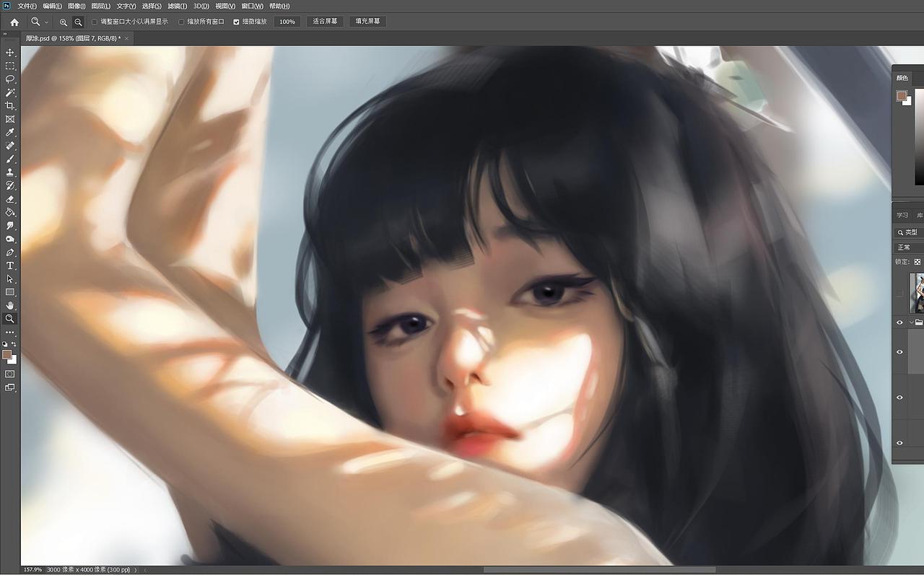Select the Pen tool
924x575 pixels.
point(10,253)
